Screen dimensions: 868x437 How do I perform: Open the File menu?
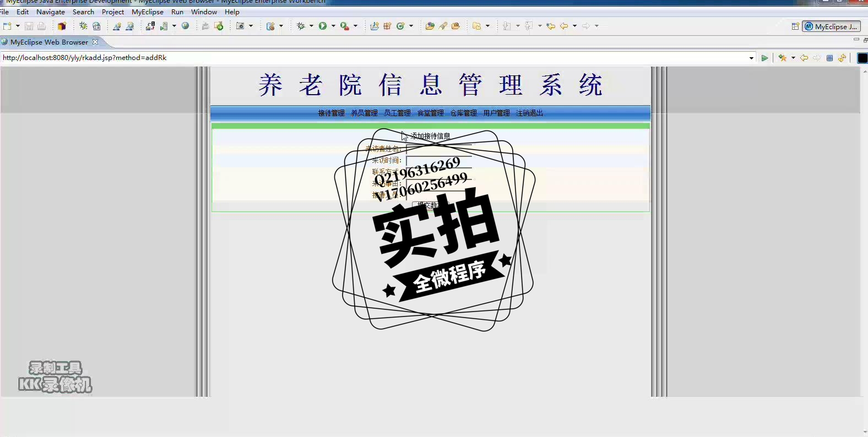4,12
